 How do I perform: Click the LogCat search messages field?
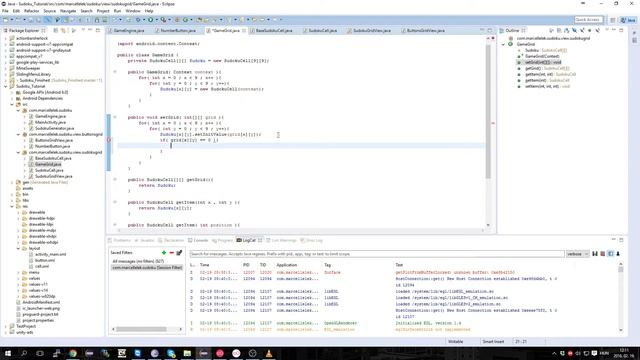377,254
